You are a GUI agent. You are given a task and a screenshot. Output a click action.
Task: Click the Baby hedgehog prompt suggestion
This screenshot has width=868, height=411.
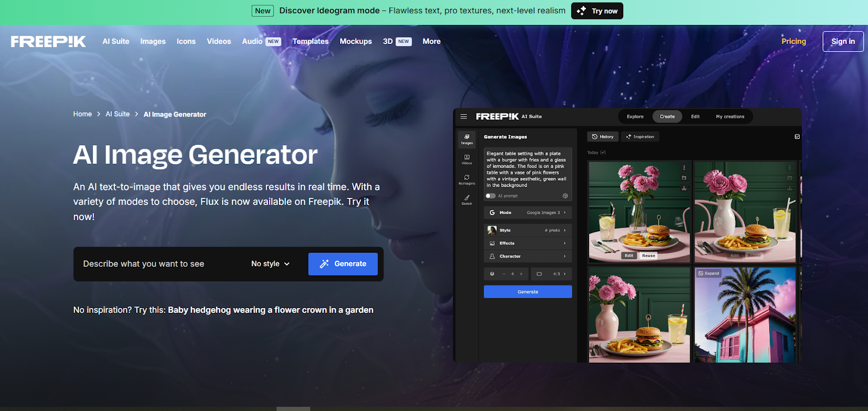(271, 310)
